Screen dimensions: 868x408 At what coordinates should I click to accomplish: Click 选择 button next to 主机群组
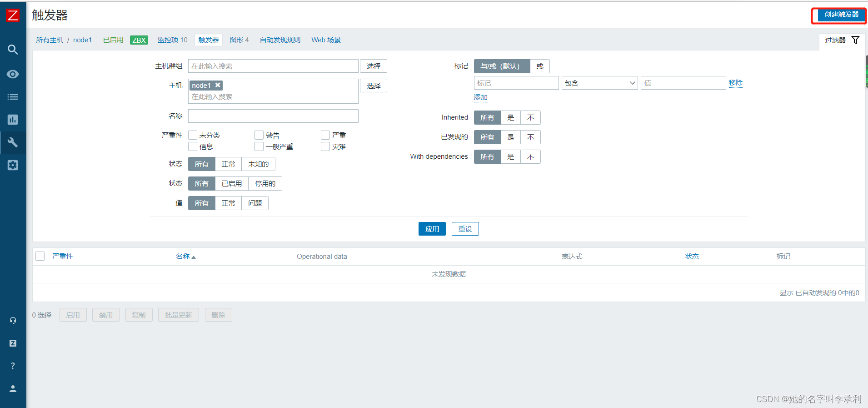[374, 66]
